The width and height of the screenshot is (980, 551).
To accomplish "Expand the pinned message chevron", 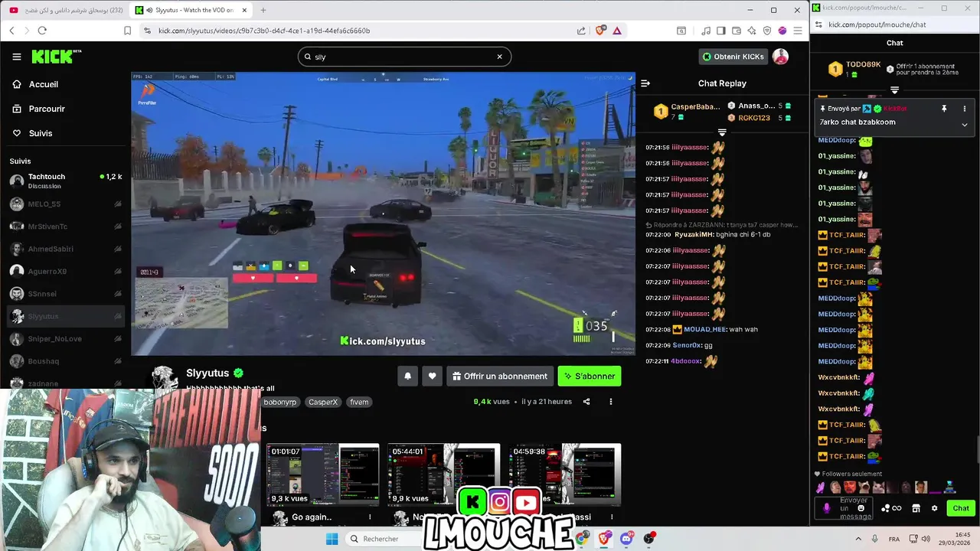I will pos(965,124).
